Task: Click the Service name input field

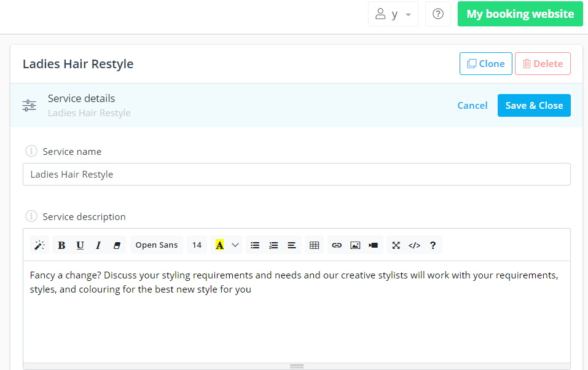Action: [297, 174]
